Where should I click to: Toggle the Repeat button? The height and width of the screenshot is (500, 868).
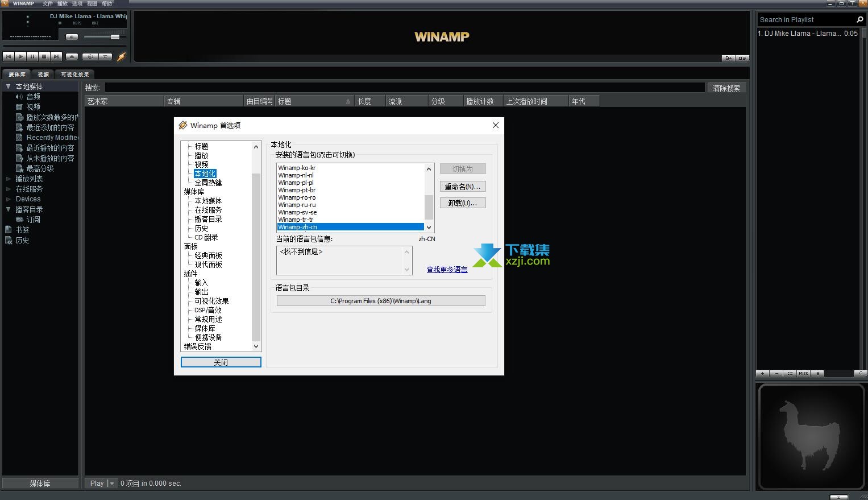105,56
